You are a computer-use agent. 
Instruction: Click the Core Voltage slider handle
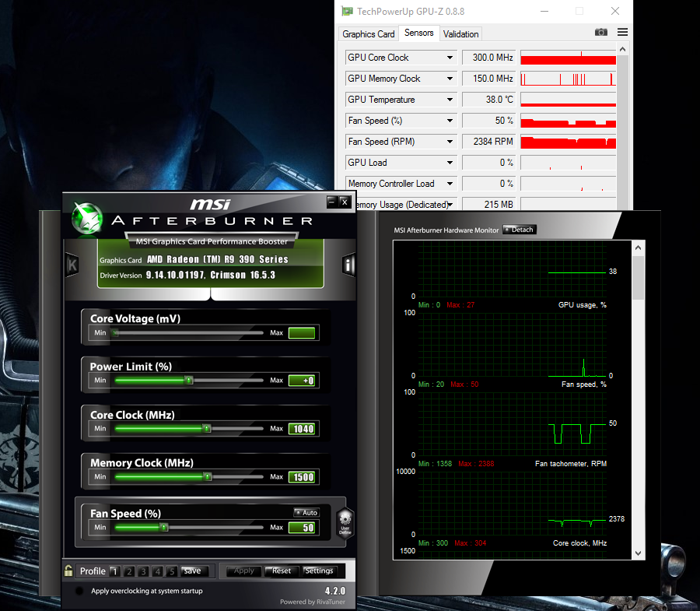115,333
